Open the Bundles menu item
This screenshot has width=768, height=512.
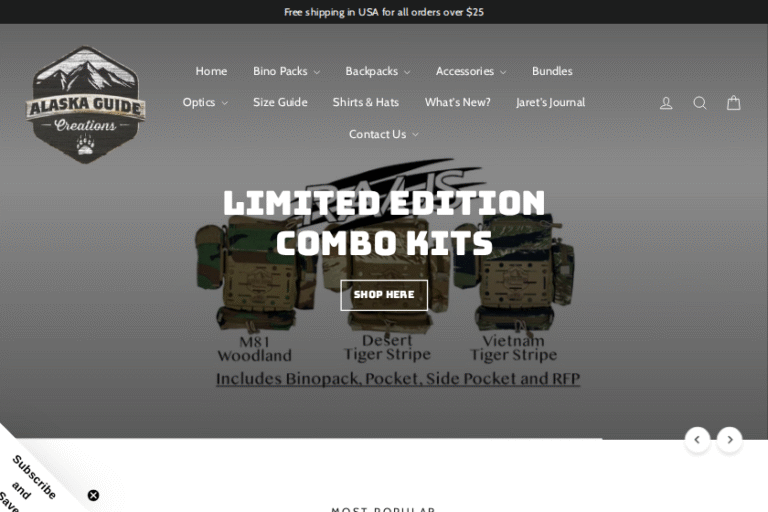552,72
